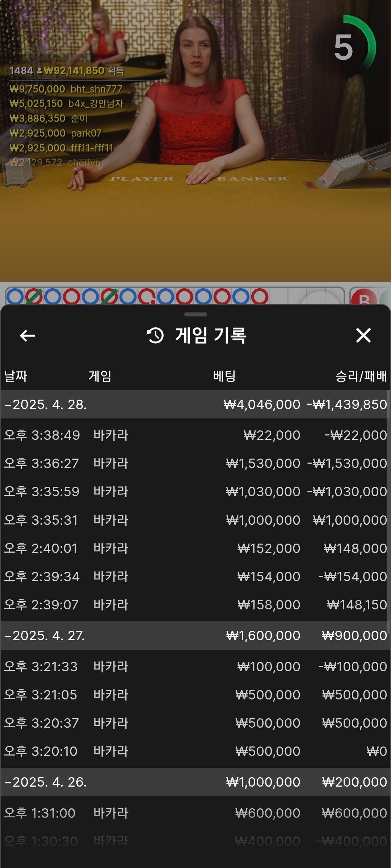The width and height of the screenshot is (391, 868).
Task: Open the 오후 3:35:59 baccarat record
Action: (195, 492)
